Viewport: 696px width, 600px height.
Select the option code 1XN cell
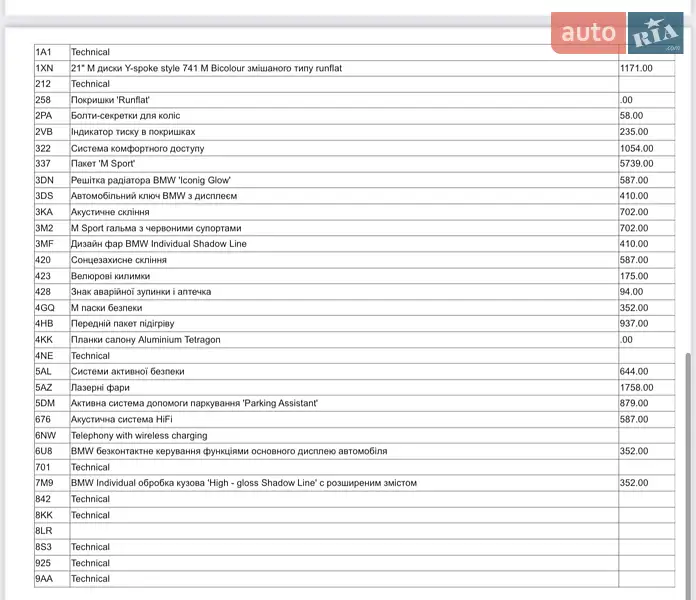(x=44, y=68)
